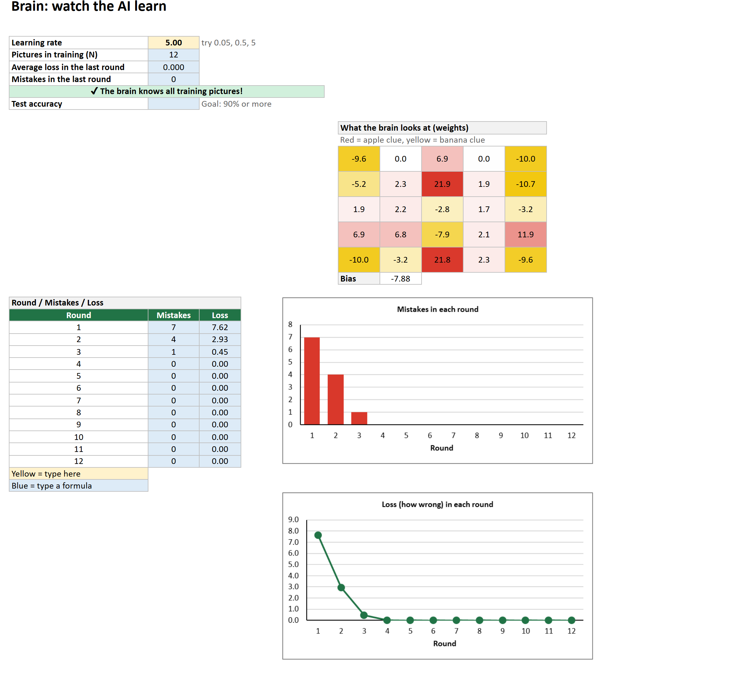Click the weight cell showing -7.9
The image size is (749, 700).
pyautogui.click(x=442, y=234)
